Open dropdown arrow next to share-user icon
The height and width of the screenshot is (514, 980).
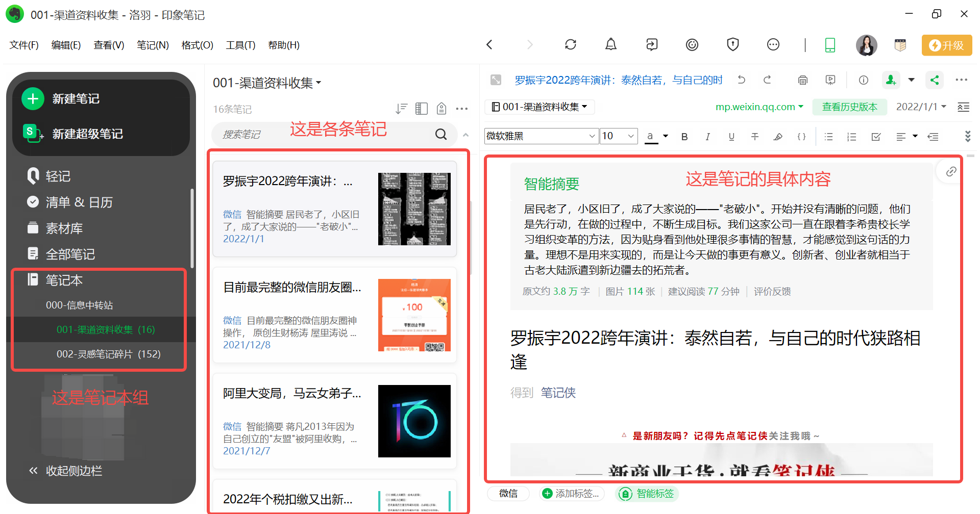(x=912, y=80)
